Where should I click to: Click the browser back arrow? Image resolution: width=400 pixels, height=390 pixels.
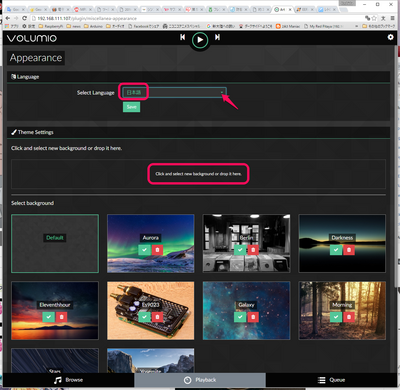point(8,18)
